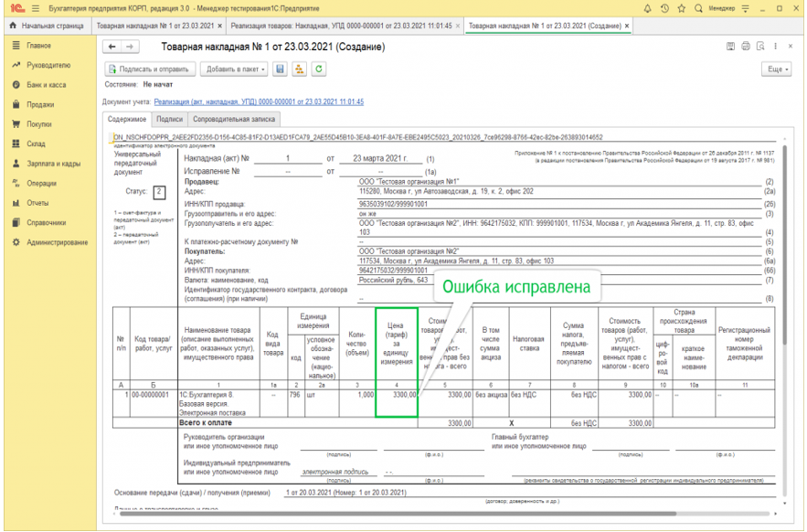Open Руководителю section in sidebar
This screenshot has height=532, width=807.
[50, 65]
